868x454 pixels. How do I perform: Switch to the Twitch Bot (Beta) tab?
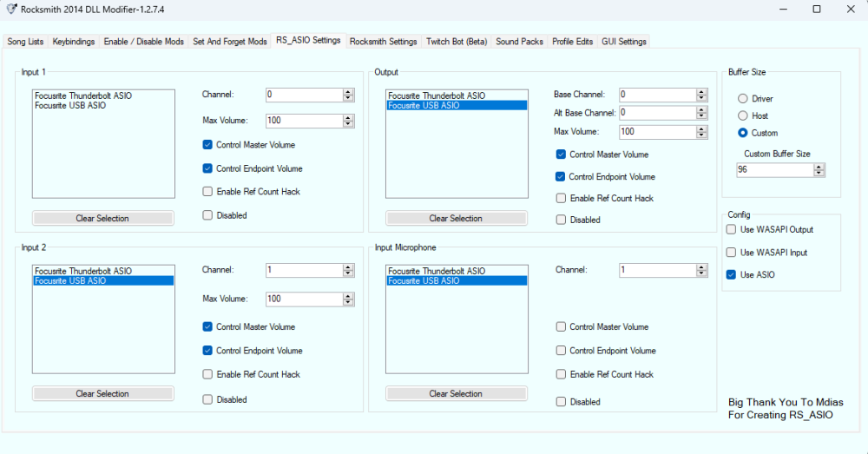457,42
